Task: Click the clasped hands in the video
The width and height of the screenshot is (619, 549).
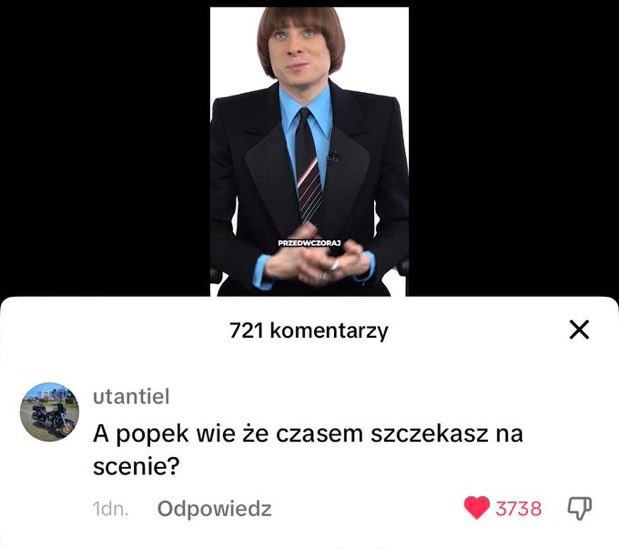Action: coord(316,259)
